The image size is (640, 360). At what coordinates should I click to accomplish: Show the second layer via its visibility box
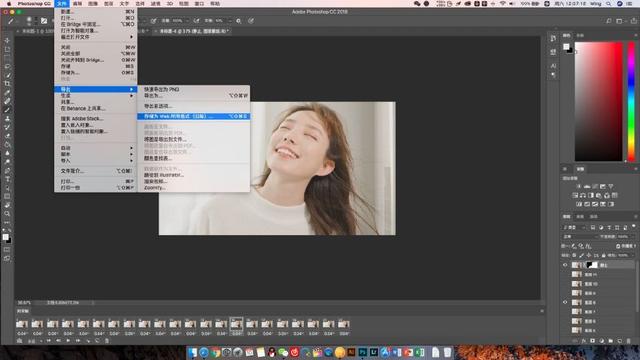click(x=565, y=275)
